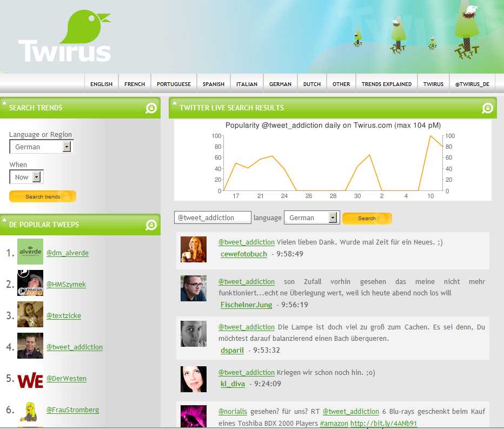The image size is (504, 429).
Task: Go to the Dutch menu item
Action: click(x=312, y=84)
